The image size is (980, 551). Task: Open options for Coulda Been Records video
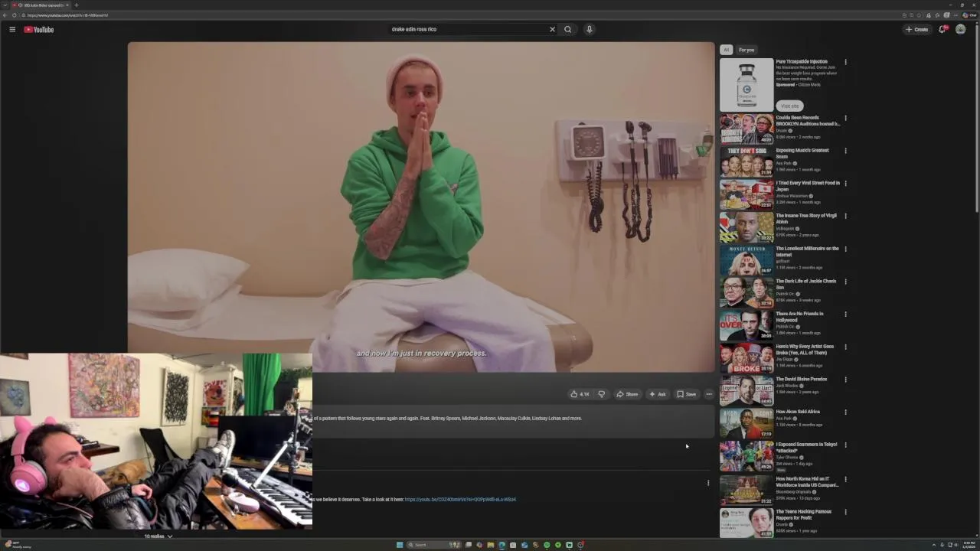(x=846, y=119)
